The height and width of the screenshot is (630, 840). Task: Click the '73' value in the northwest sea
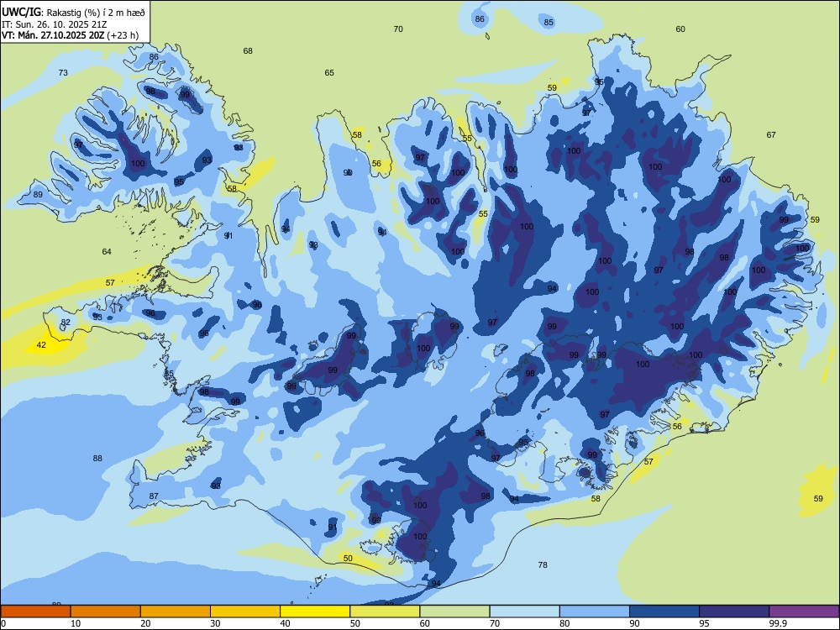tap(63, 72)
